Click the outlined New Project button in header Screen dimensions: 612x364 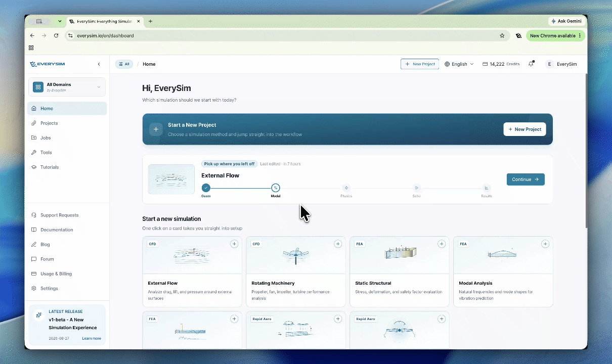coord(420,64)
